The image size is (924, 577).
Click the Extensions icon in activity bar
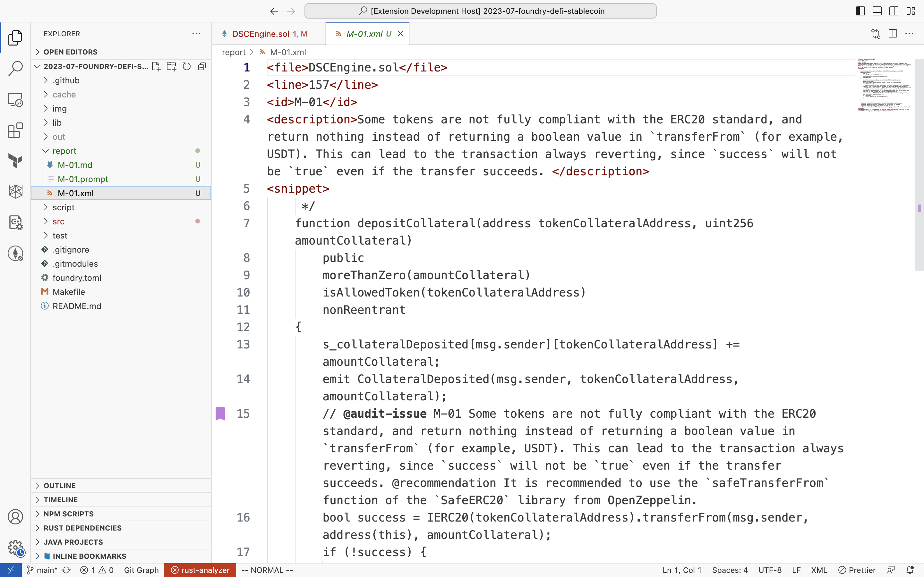pos(15,131)
